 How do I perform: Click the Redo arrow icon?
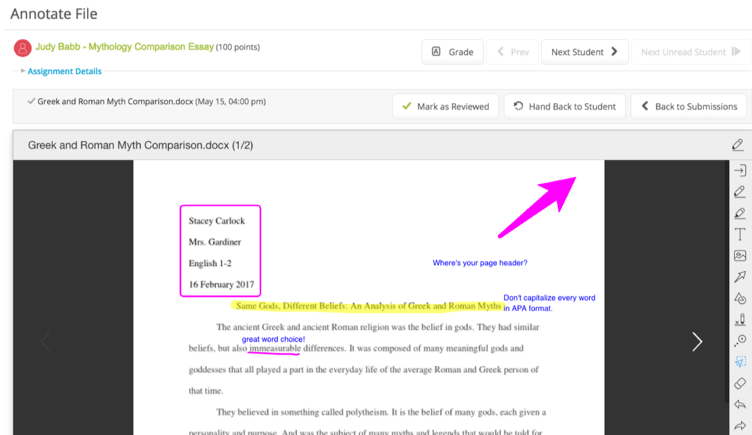click(739, 426)
